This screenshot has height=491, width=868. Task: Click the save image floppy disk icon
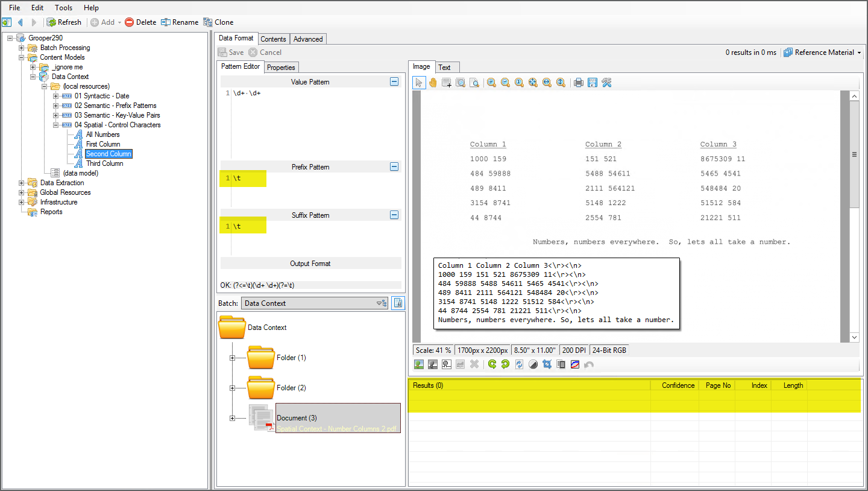coord(593,83)
